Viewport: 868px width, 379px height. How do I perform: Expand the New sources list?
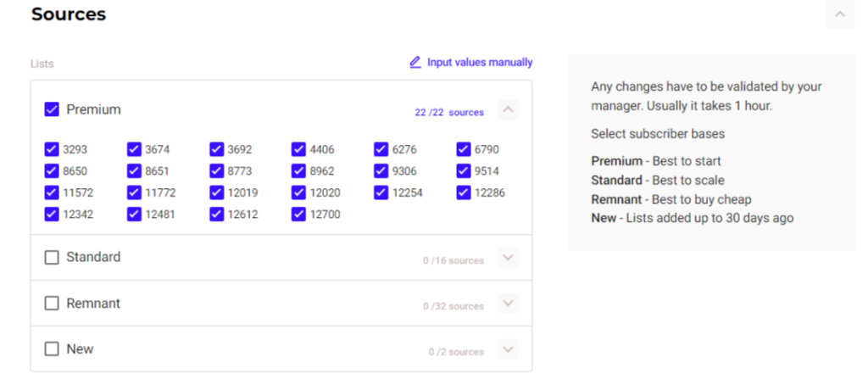click(x=508, y=349)
